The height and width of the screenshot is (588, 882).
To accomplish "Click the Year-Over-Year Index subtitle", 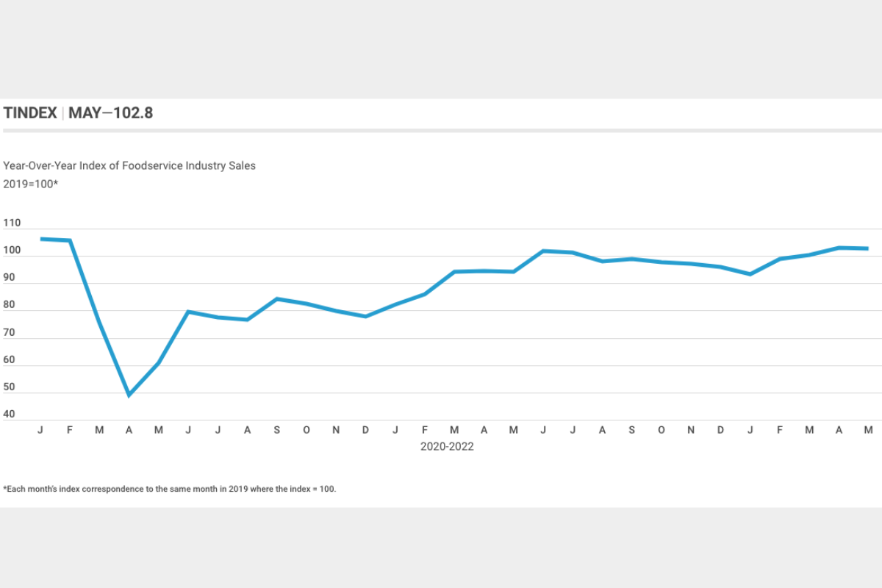I will click(x=129, y=165).
